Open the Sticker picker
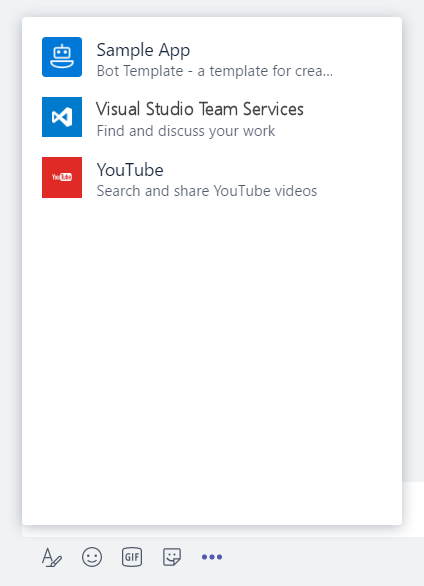 click(172, 557)
